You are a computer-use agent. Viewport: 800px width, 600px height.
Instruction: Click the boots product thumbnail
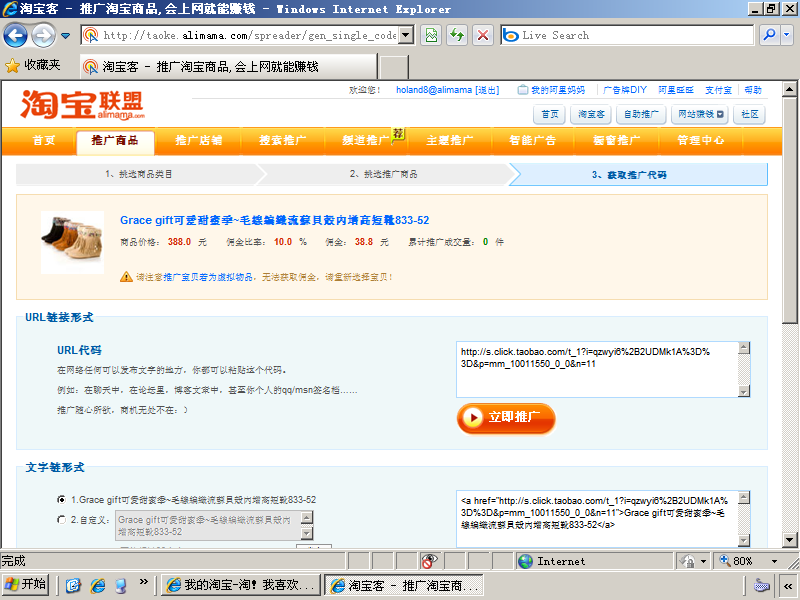(72, 242)
